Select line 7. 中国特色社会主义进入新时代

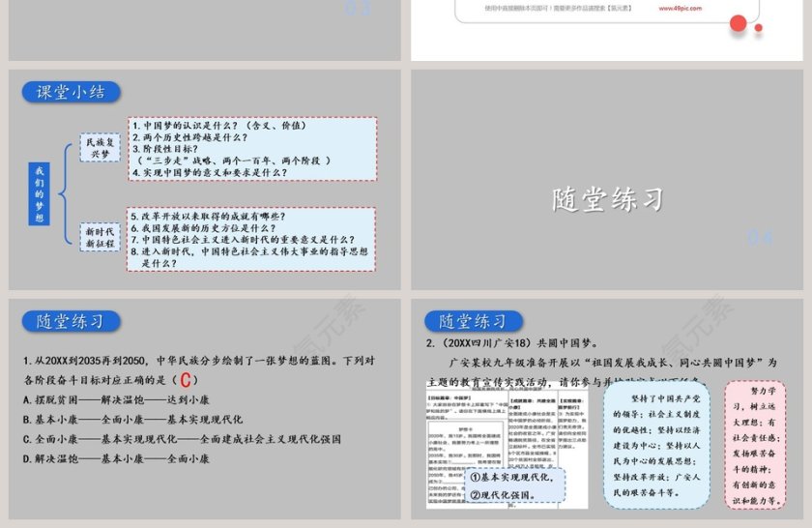(x=243, y=240)
